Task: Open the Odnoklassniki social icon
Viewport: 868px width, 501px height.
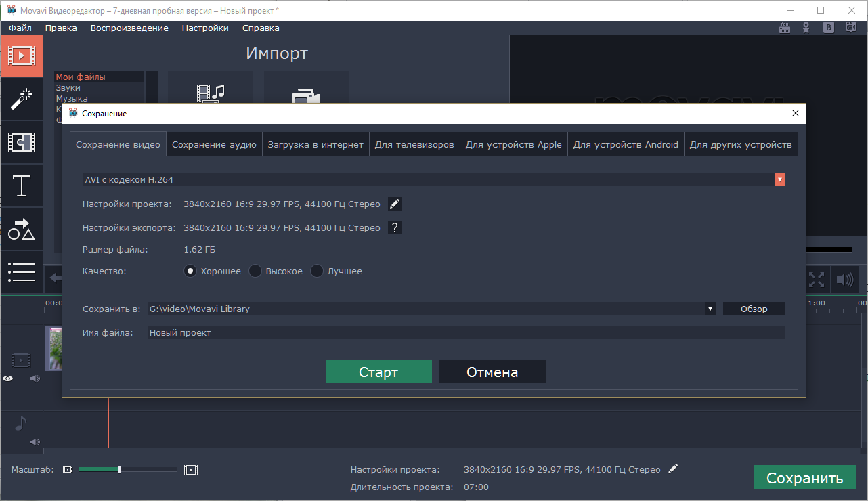Action: [x=806, y=28]
